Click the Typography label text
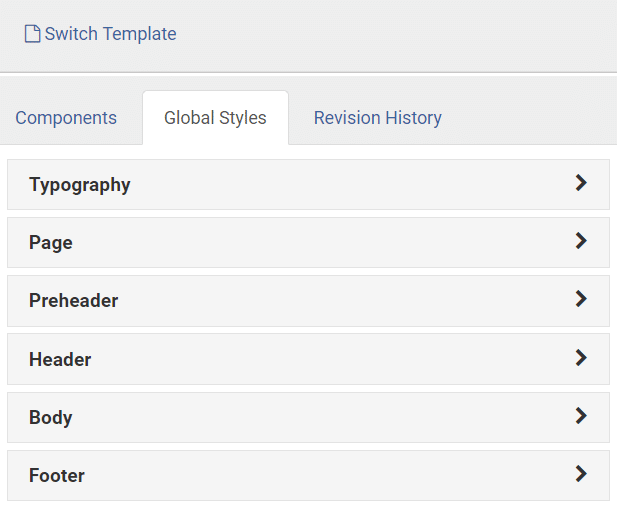617x510 pixels. pos(79,185)
